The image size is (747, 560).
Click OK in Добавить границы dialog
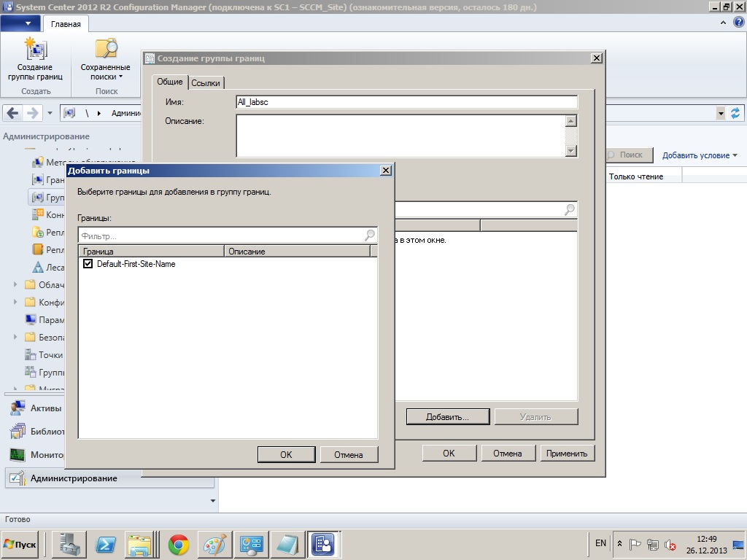(x=286, y=455)
